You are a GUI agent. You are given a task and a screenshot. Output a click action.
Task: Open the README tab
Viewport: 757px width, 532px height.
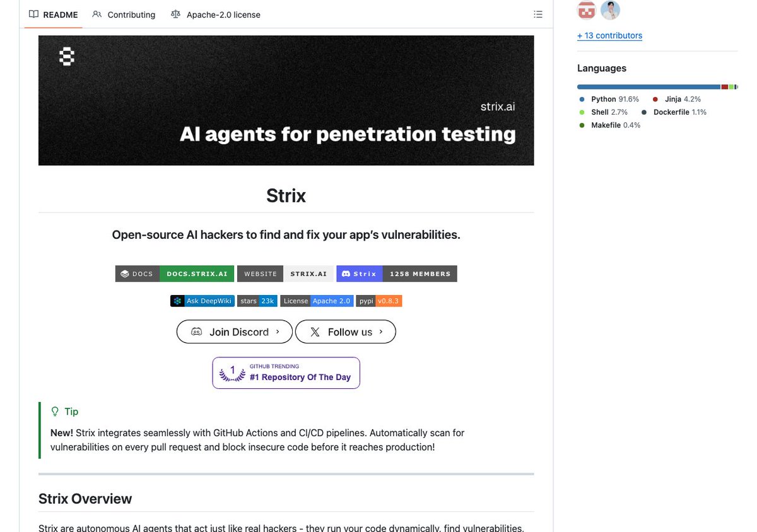pyautogui.click(x=54, y=14)
